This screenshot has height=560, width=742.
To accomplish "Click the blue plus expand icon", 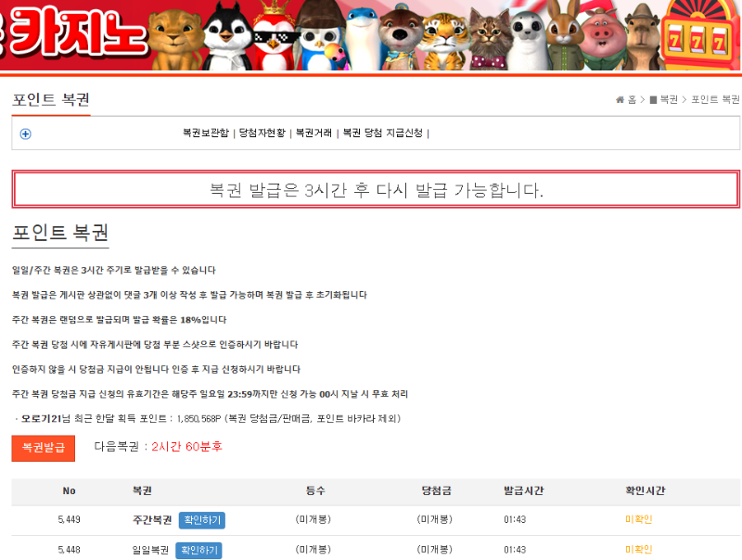I will [x=25, y=134].
